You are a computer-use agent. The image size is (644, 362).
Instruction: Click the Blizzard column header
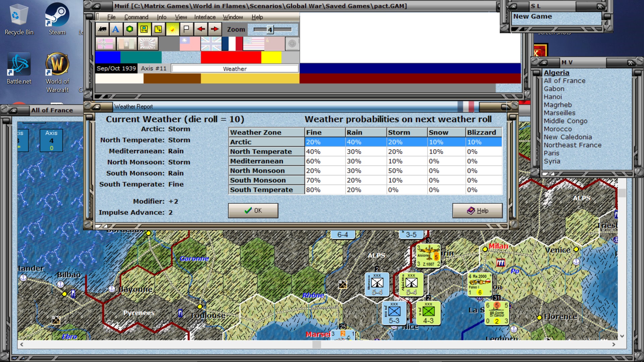(x=484, y=132)
